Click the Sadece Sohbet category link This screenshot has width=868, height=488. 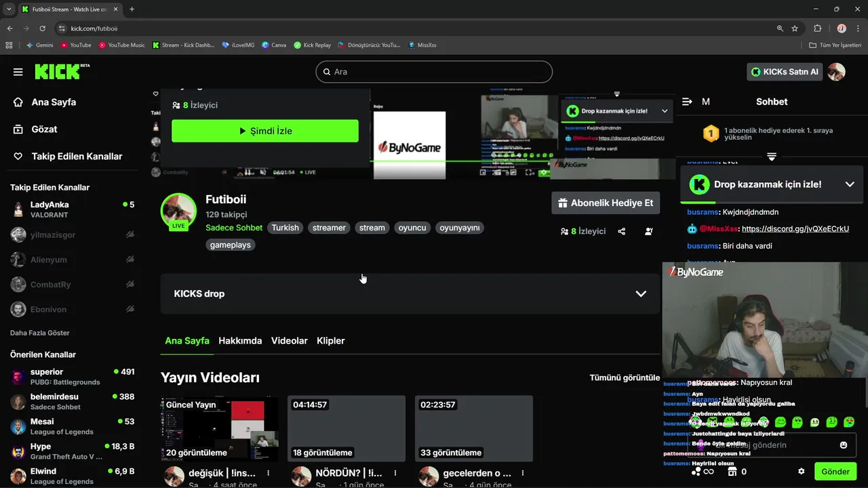point(234,228)
